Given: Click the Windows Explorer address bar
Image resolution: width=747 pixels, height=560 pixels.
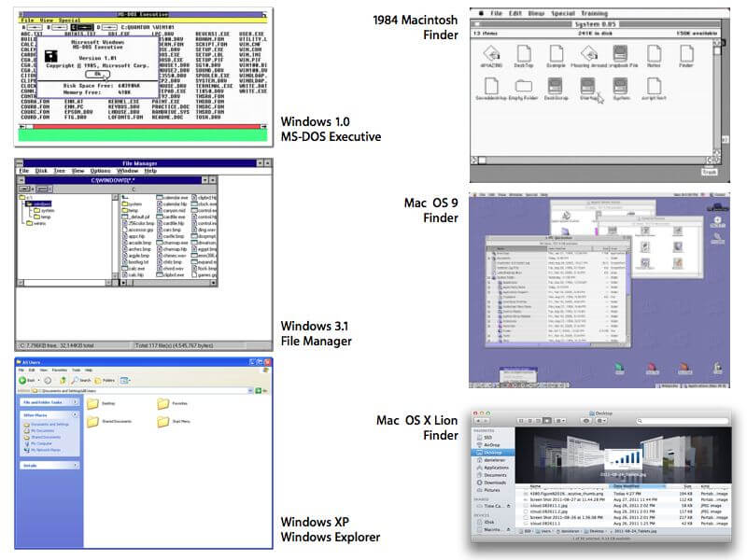Looking at the screenshot, I should (x=142, y=391).
